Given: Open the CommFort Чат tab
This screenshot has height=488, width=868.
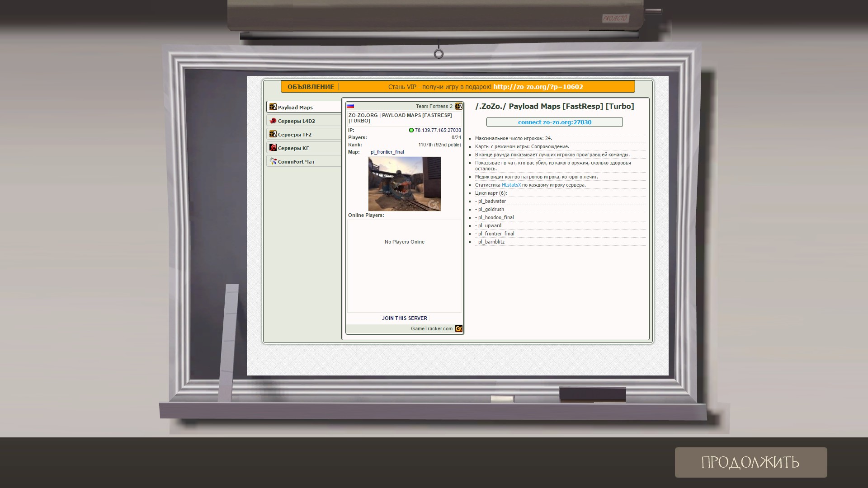Looking at the screenshot, I should pos(296,162).
